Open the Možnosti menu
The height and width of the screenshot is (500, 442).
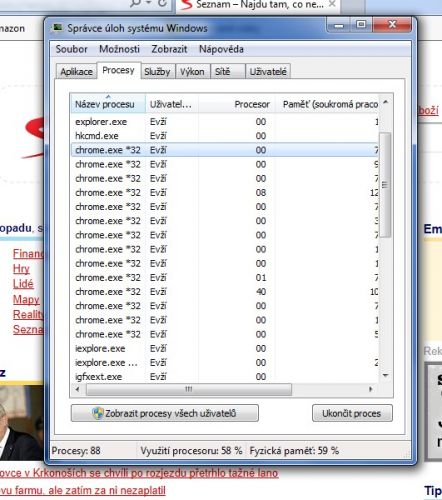click(119, 49)
